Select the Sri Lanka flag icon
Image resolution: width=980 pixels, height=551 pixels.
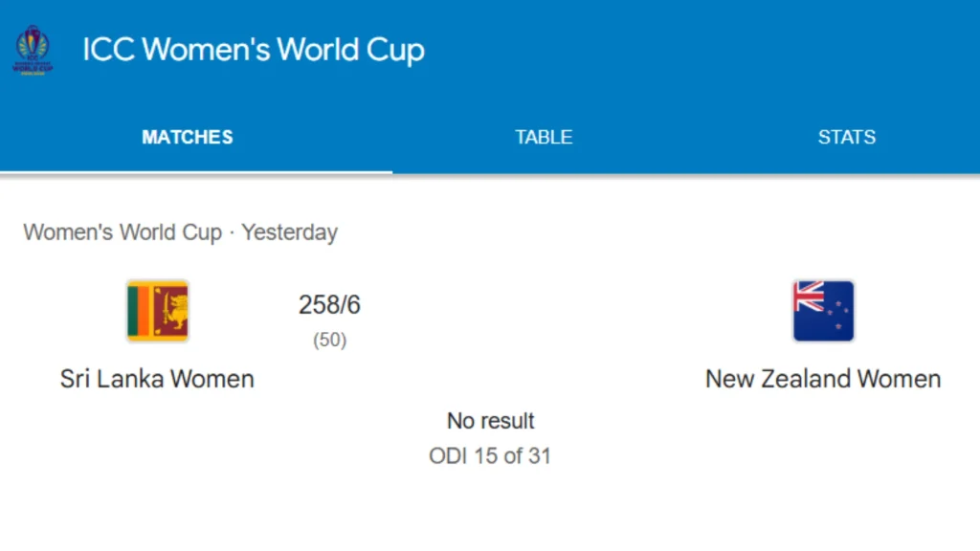pyautogui.click(x=159, y=310)
